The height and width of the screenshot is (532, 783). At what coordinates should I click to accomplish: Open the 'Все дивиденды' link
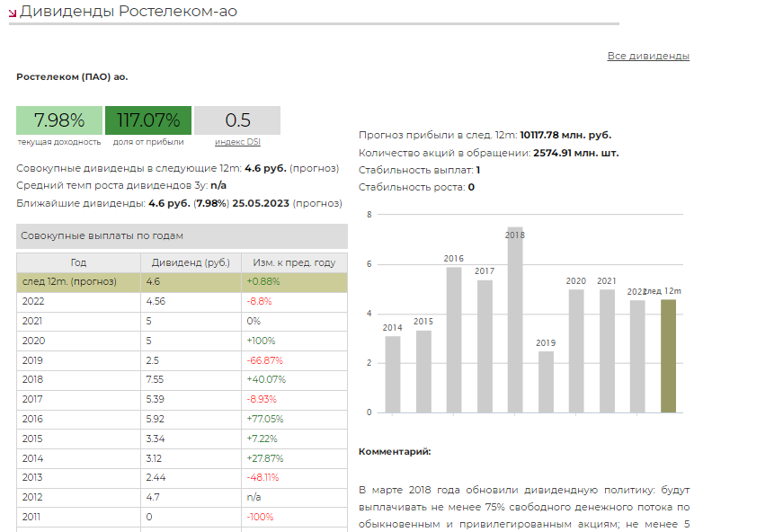(648, 56)
